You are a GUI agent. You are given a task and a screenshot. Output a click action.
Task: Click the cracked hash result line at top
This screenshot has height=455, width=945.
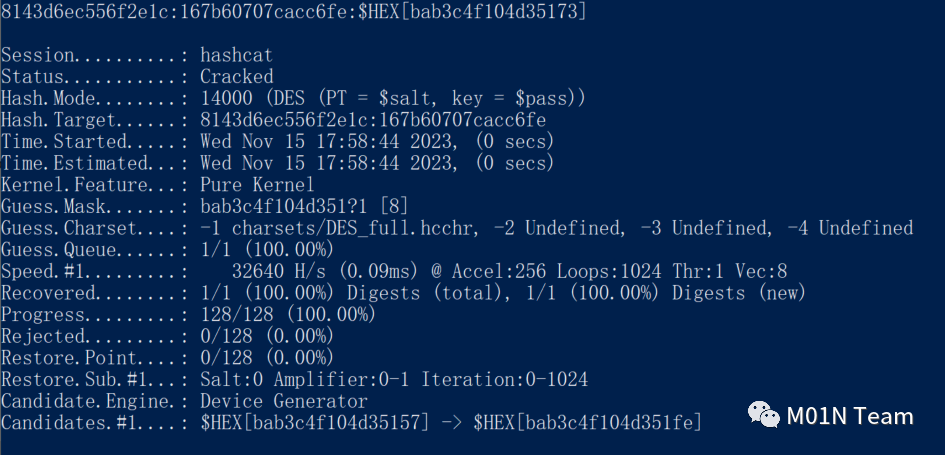[x=293, y=11]
